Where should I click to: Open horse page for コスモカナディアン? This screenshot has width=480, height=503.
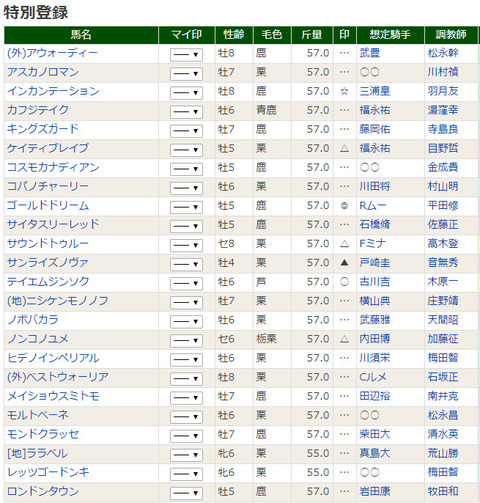click(53, 167)
